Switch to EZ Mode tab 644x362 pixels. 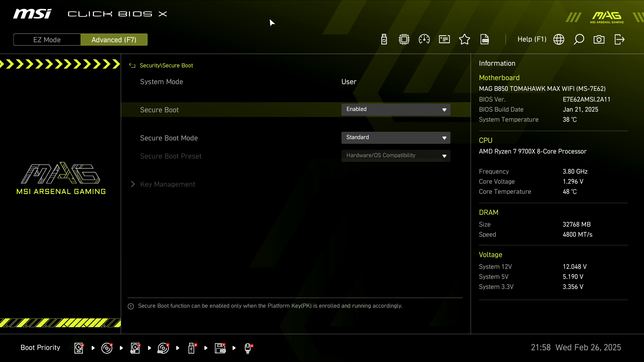47,40
